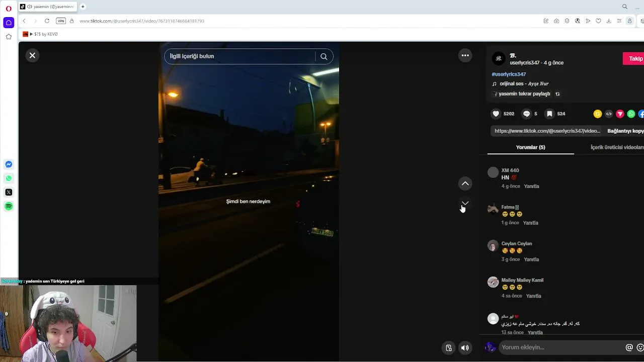Select the yasemin TikTok browser tab
Screen dimensions: 644x362
48,7
